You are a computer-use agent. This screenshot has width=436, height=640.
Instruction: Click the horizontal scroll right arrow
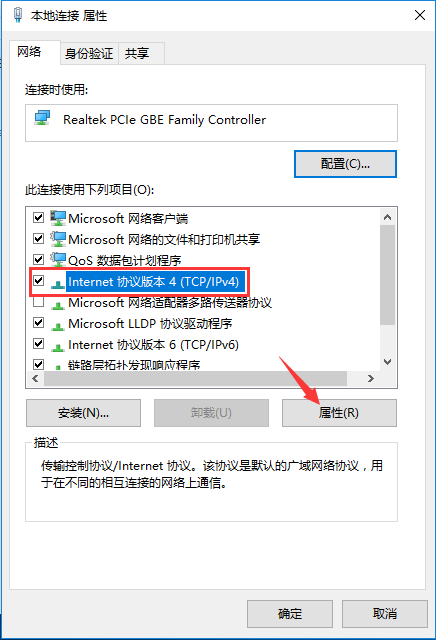[370, 379]
